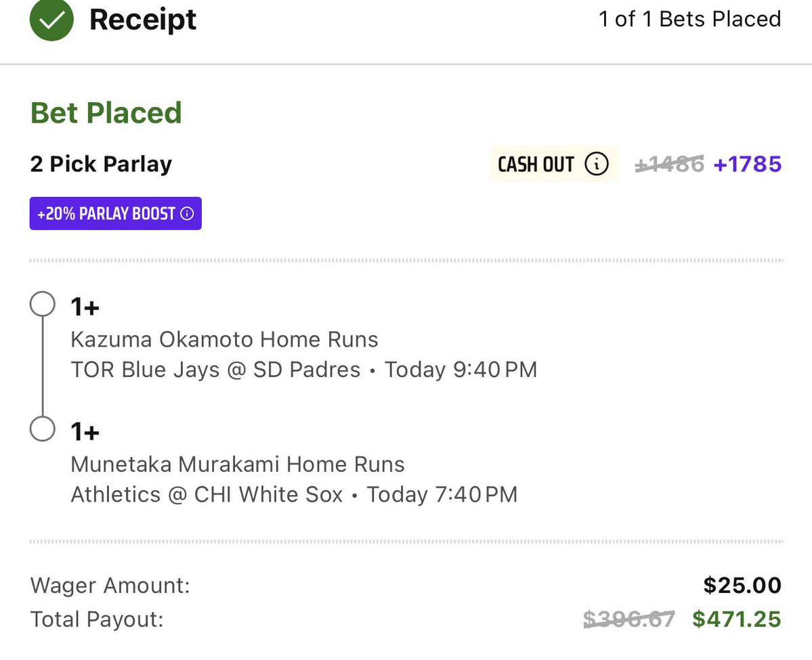Click the +20% PARLAY BOOST badge

pos(116,213)
